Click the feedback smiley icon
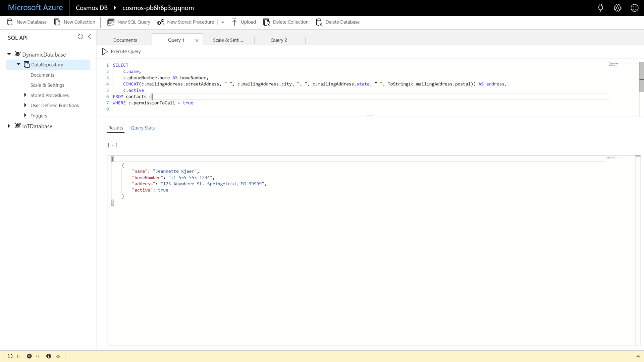The height and width of the screenshot is (362, 644). click(x=634, y=8)
